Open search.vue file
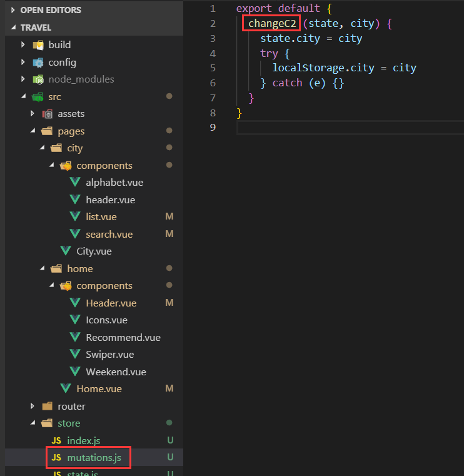 pos(109,234)
